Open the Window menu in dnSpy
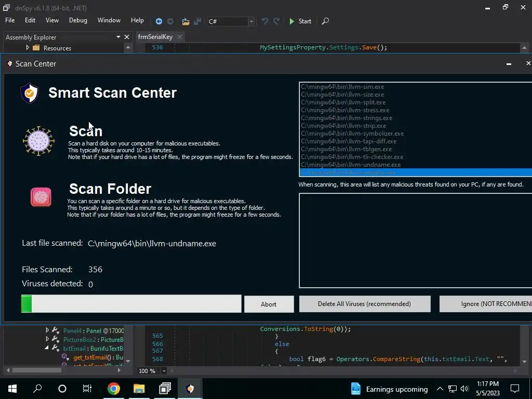 tap(109, 20)
